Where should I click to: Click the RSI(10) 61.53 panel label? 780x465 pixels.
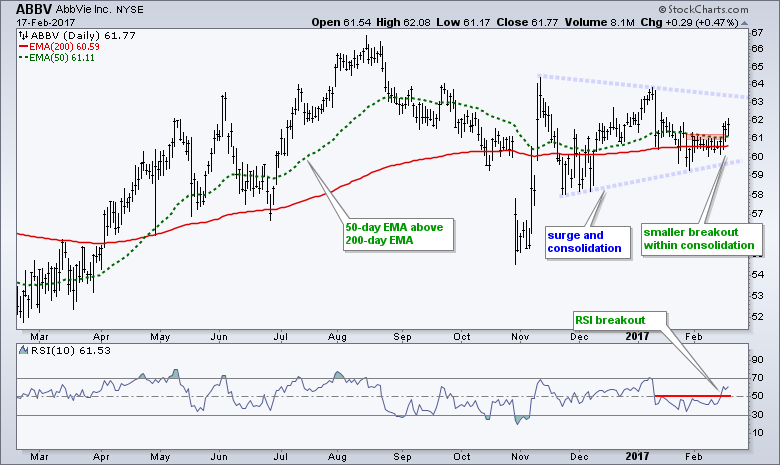point(71,351)
